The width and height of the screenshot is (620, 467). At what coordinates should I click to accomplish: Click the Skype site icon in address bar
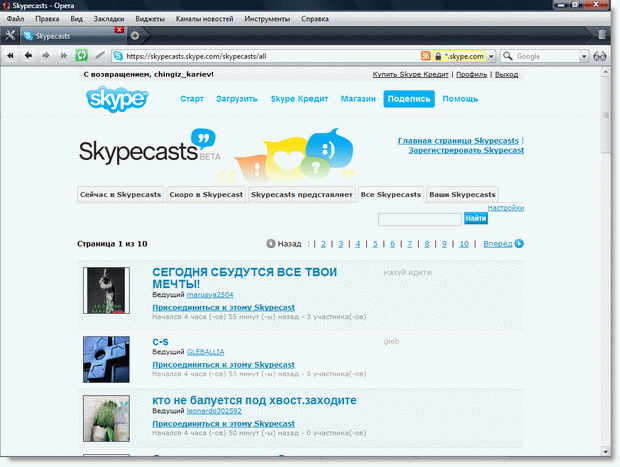click(x=118, y=56)
